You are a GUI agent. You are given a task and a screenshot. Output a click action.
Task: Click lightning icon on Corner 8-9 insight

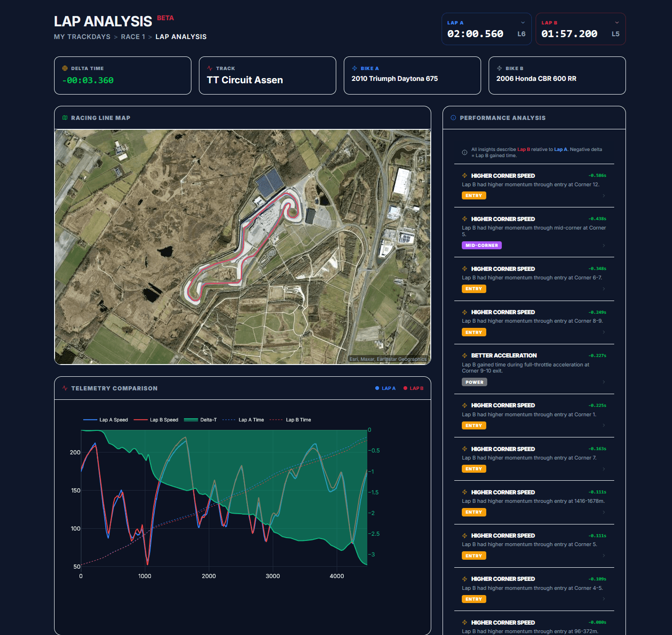465,312
